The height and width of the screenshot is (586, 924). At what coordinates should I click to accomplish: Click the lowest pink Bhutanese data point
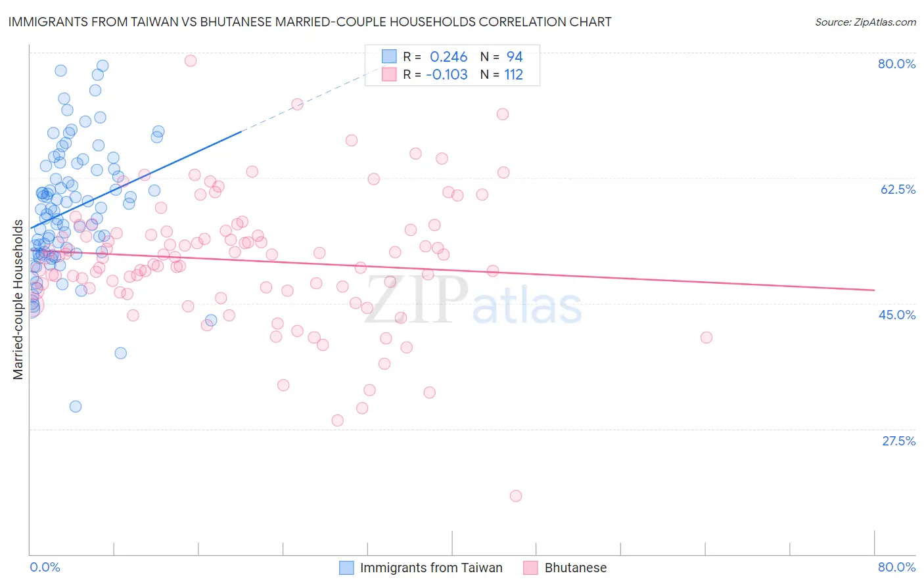[516, 496]
